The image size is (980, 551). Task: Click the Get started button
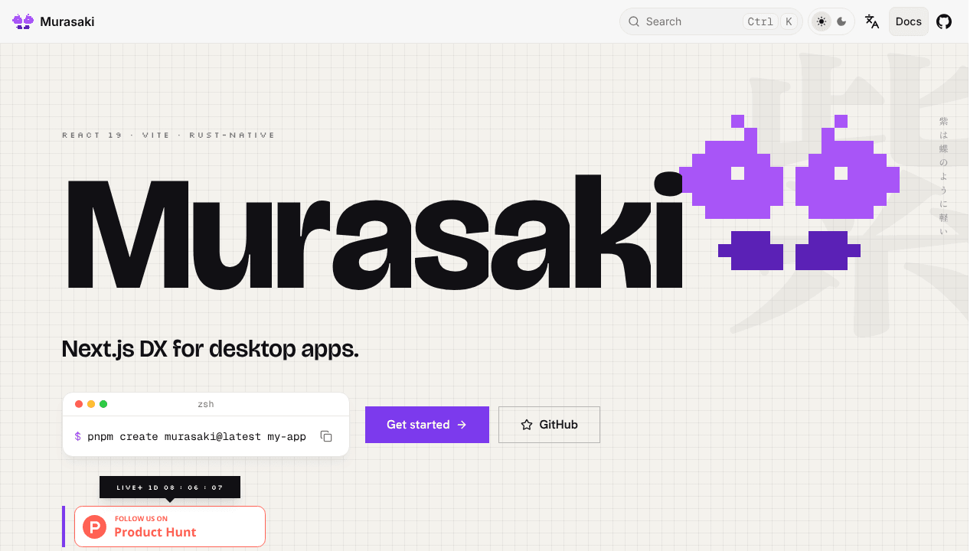[x=427, y=425]
